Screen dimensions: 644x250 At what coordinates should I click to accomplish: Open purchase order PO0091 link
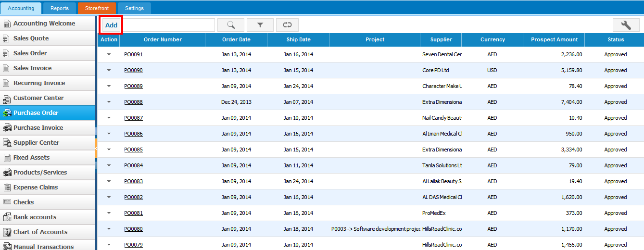click(x=133, y=54)
